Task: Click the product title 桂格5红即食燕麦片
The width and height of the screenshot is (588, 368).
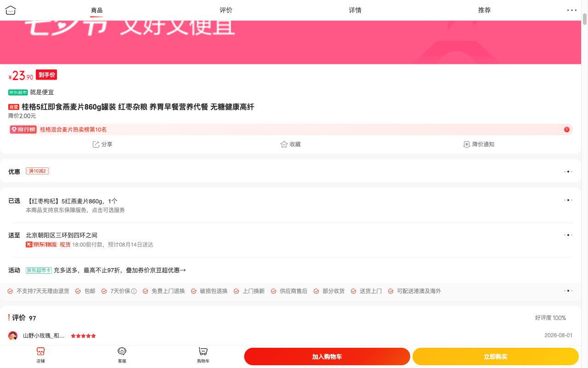Action: coord(138,107)
